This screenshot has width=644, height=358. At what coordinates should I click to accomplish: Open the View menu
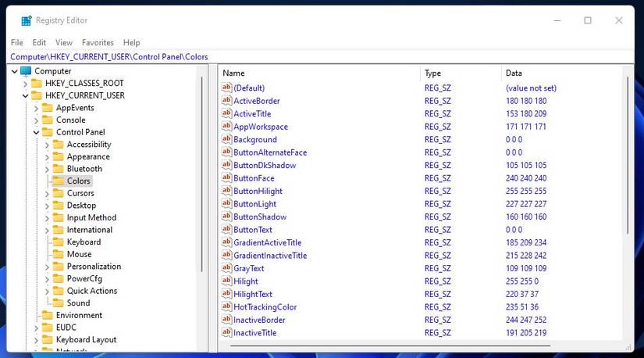(64, 42)
